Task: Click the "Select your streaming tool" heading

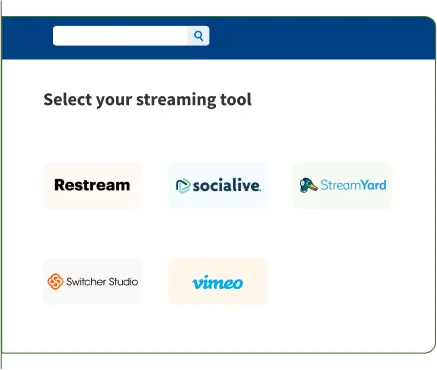Action: pos(147,100)
